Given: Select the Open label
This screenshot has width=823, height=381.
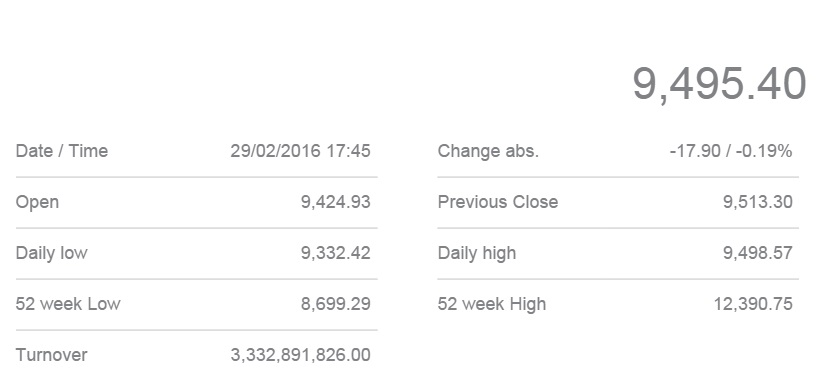Looking at the screenshot, I should 37,203.
